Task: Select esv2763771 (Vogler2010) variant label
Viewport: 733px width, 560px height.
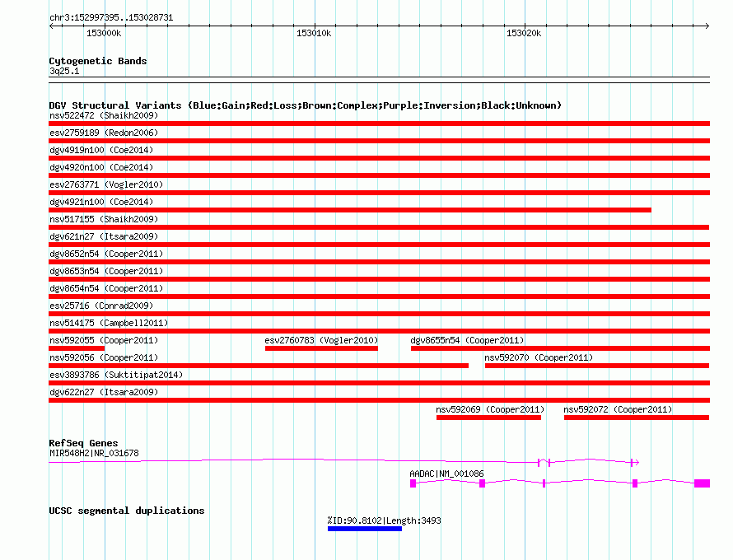Action: click(106, 184)
